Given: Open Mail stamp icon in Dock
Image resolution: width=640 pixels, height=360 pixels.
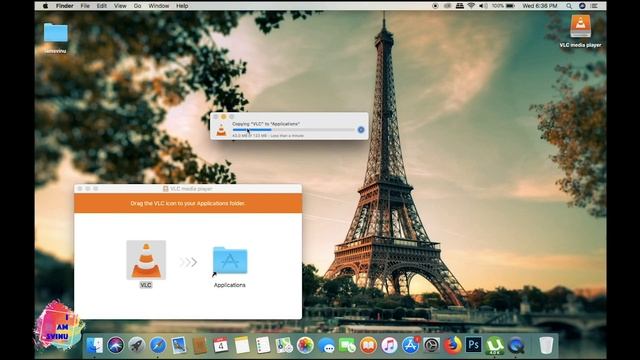Looking at the screenshot, I should [179, 345].
